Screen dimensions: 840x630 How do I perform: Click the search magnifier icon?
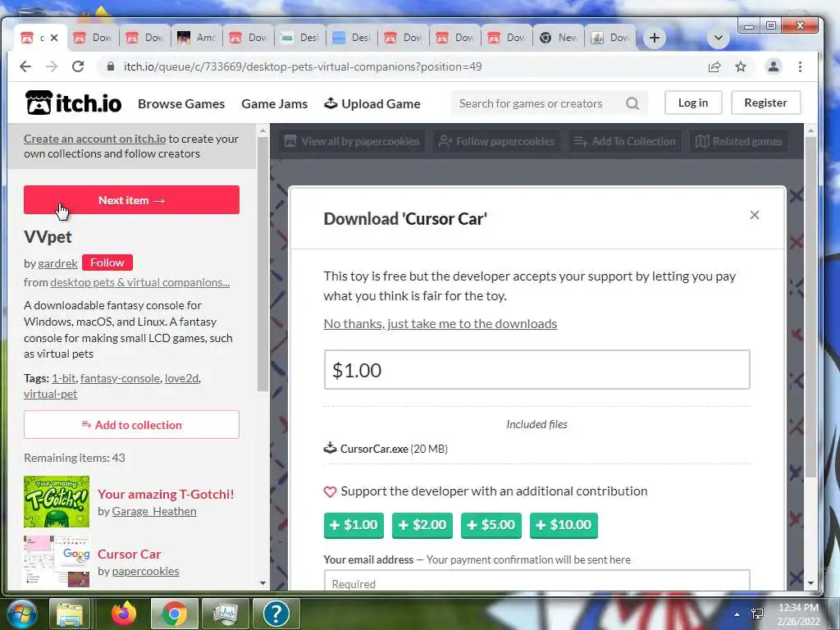pyautogui.click(x=632, y=103)
